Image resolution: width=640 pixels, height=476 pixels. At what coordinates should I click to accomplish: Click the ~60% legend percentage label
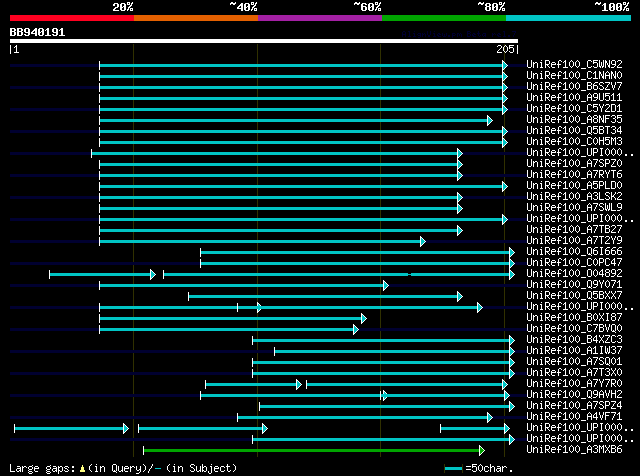(367, 7)
